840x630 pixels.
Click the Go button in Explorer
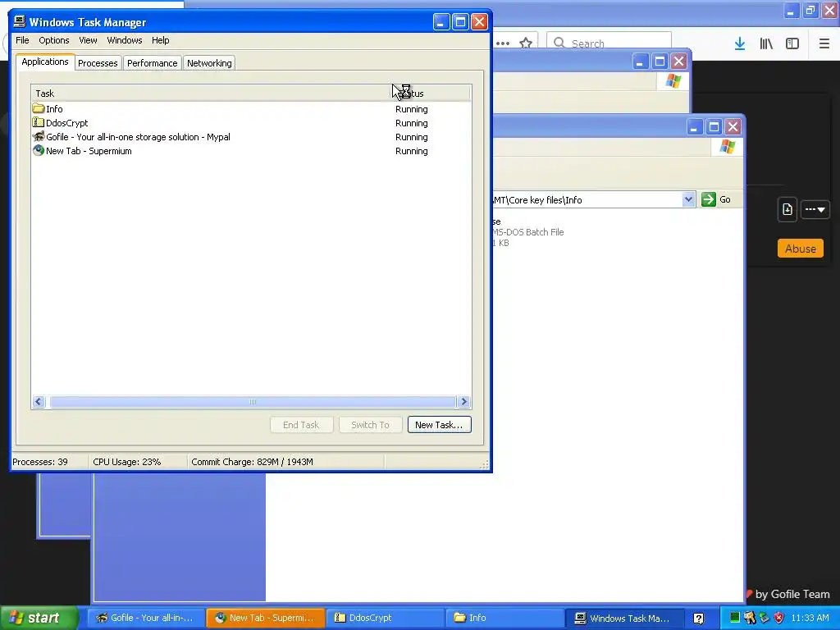[716, 199]
